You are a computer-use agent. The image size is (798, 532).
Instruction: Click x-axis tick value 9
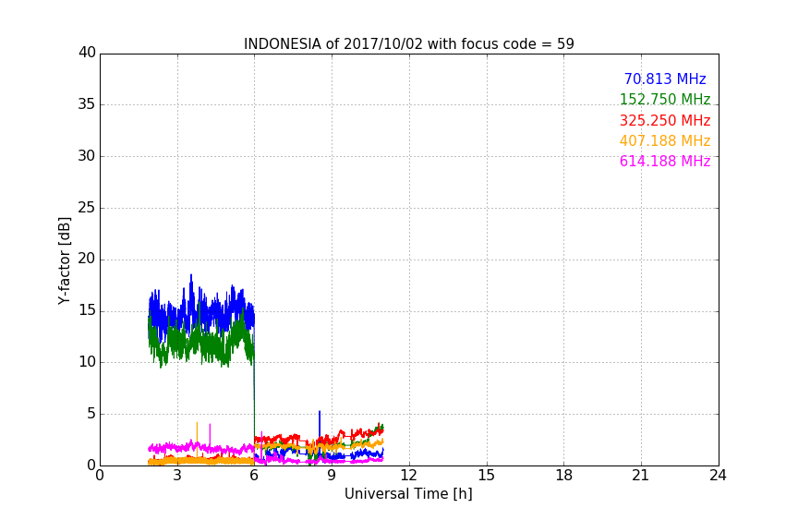tap(332, 476)
